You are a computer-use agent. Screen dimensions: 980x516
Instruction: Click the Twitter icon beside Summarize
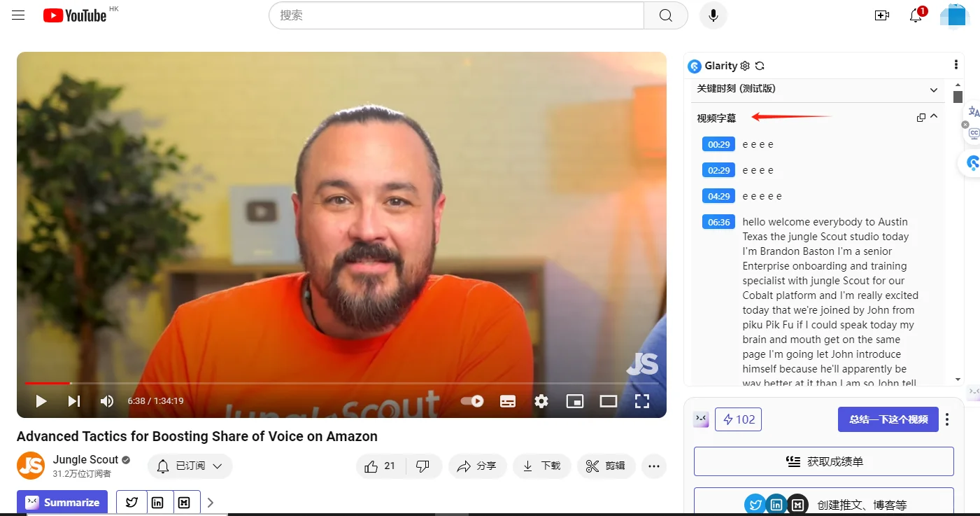(132, 503)
